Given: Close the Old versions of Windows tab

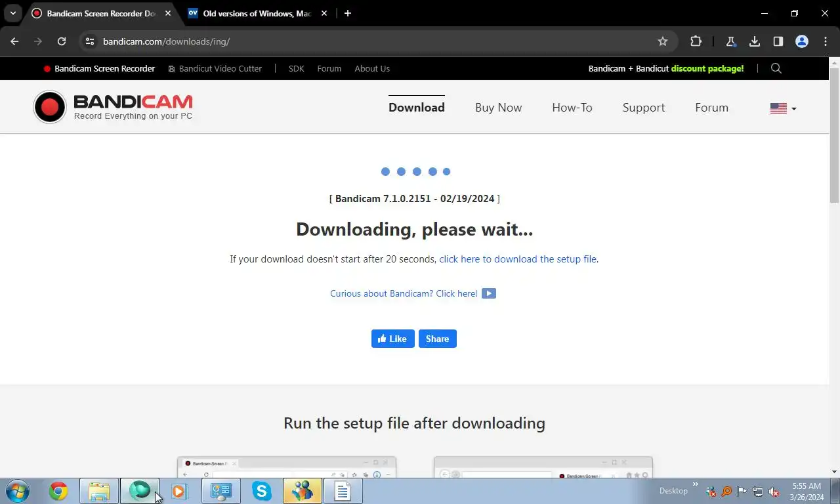Looking at the screenshot, I should [324, 13].
